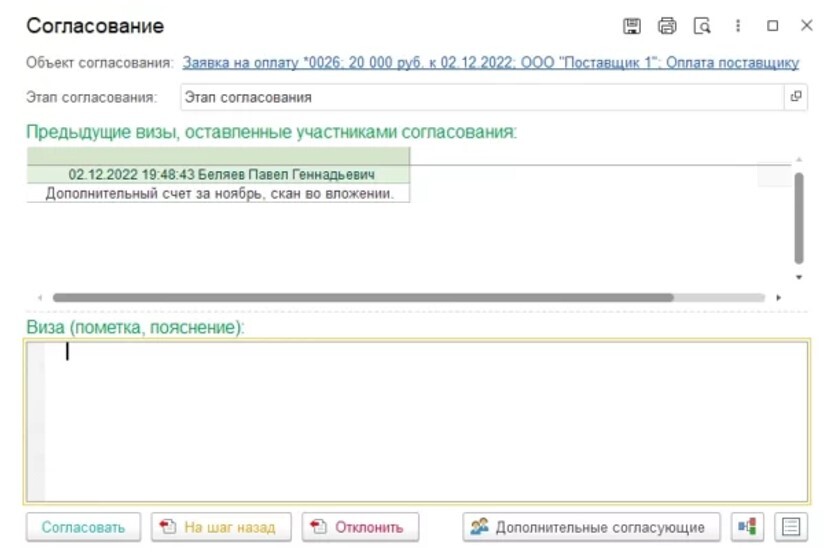Open print preview with magnifier icon
The image size is (835, 553).
[701, 26]
